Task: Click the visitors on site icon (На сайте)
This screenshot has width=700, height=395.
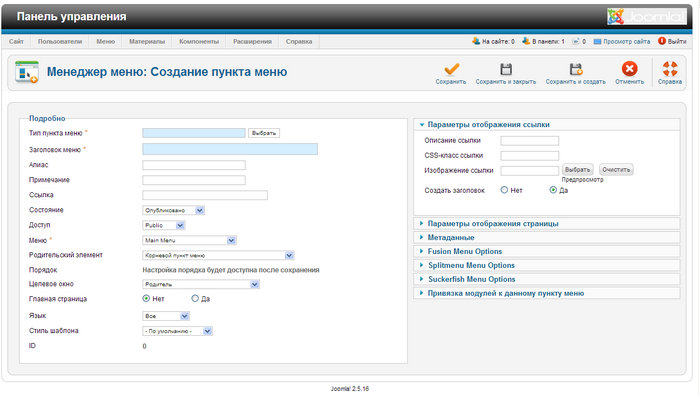Action: [x=476, y=41]
